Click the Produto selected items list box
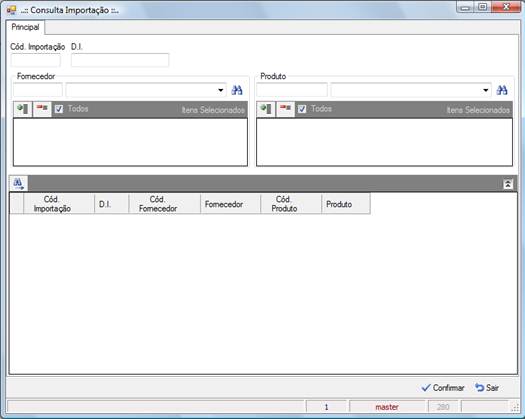This screenshot has width=525, height=419. click(384, 142)
